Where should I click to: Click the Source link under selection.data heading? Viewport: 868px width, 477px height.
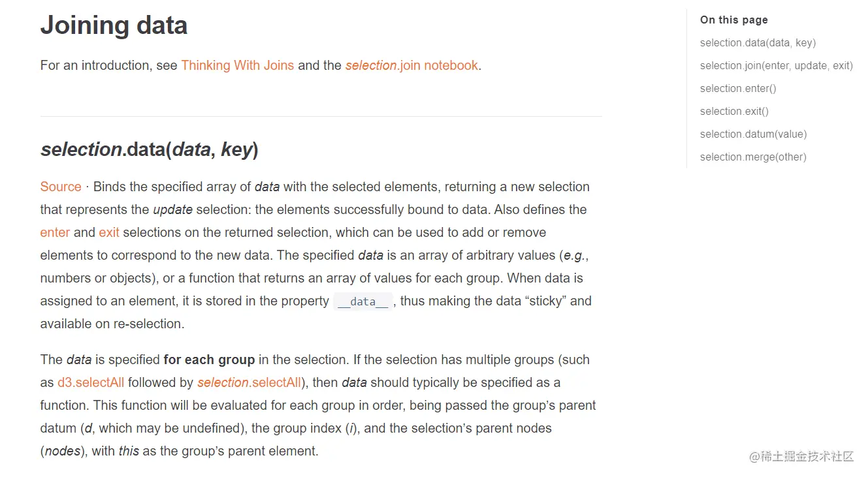(60, 187)
